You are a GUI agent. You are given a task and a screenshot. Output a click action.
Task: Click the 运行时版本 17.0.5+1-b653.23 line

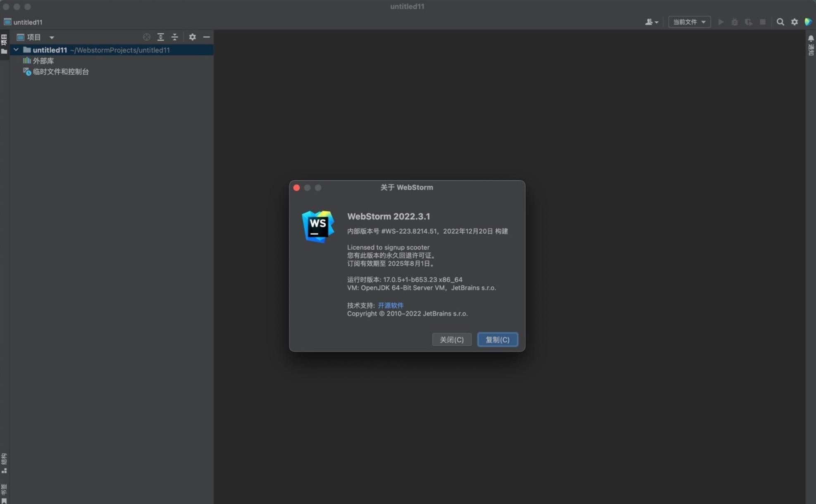coord(405,280)
